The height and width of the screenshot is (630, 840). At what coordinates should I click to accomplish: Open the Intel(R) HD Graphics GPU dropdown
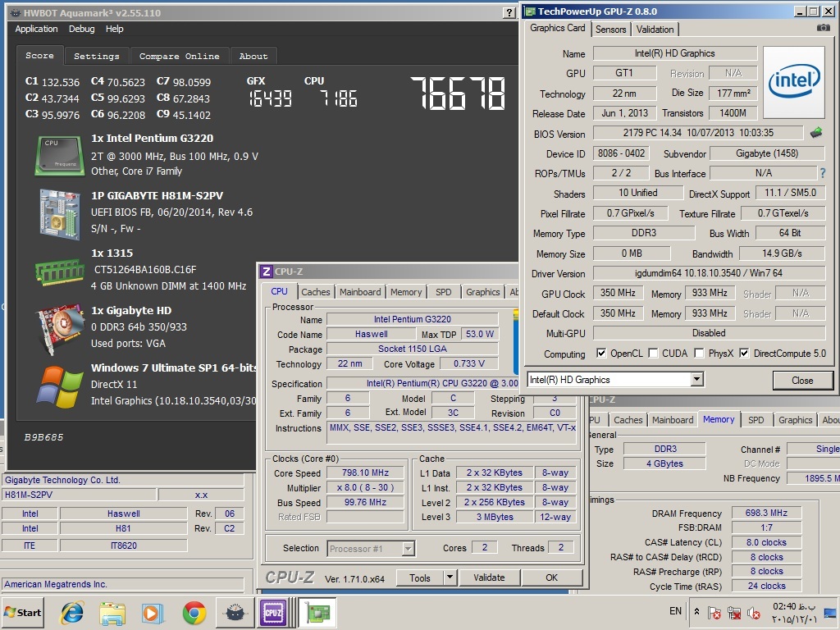(x=696, y=380)
